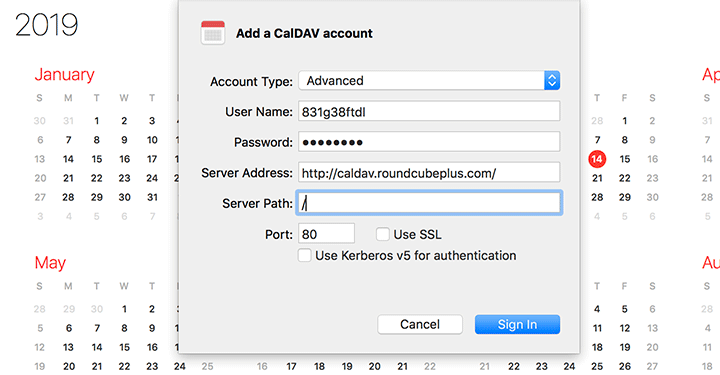Viewport: 720px width, 375px height.
Task: Choose March 29 in the calendar
Action: click(x=624, y=197)
